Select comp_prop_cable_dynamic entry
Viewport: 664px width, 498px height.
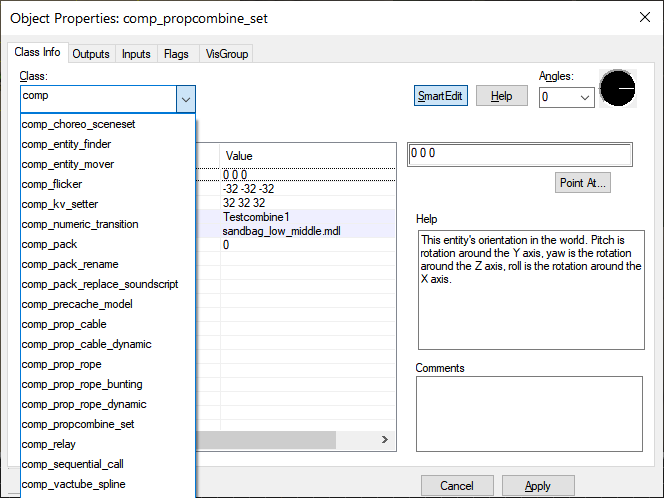click(108, 344)
